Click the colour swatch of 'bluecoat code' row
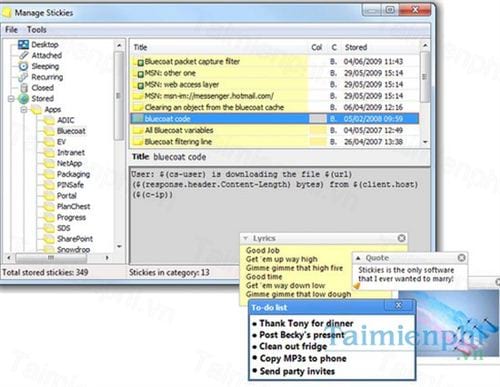500x387 pixels. [318, 119]
